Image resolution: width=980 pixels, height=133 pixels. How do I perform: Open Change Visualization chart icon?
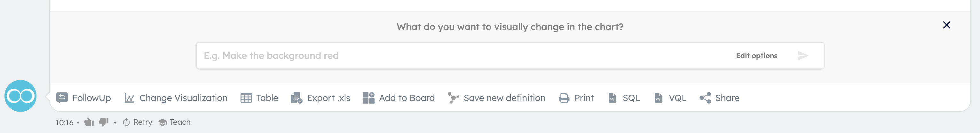129,98
